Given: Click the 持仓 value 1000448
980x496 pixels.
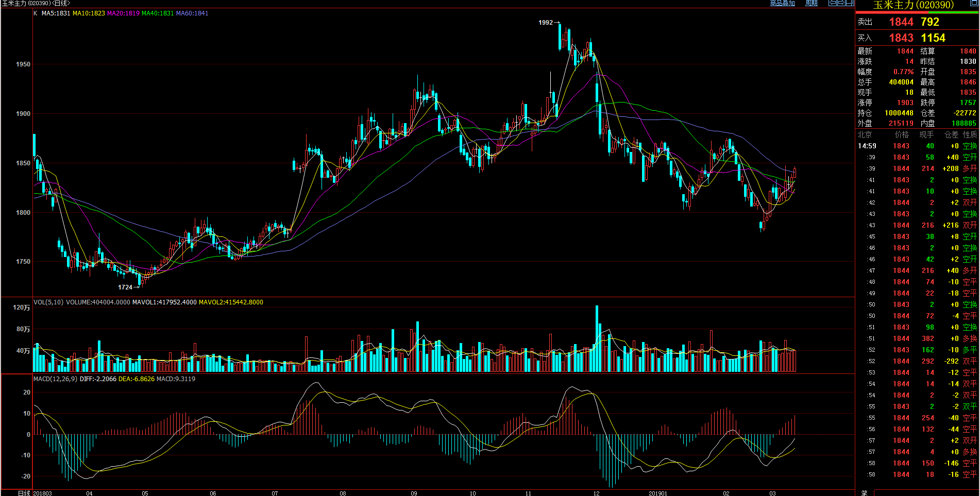Looking at the screenshot, I should pos(899,113).
